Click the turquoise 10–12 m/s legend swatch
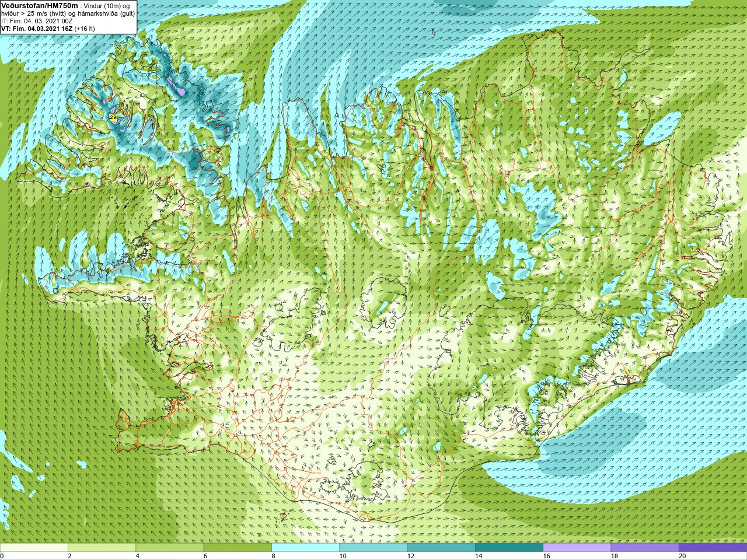Screen dimensions: 747x560 point(373,548)
